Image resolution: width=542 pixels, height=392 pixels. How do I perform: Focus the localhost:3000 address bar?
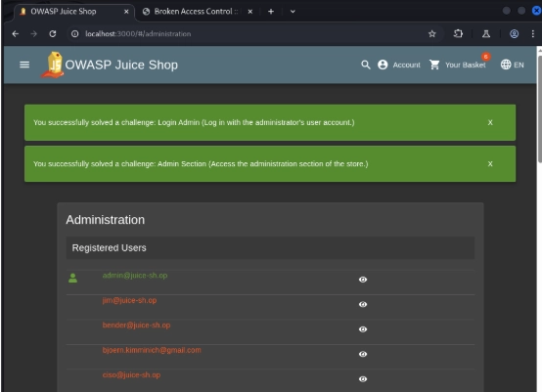254,34
